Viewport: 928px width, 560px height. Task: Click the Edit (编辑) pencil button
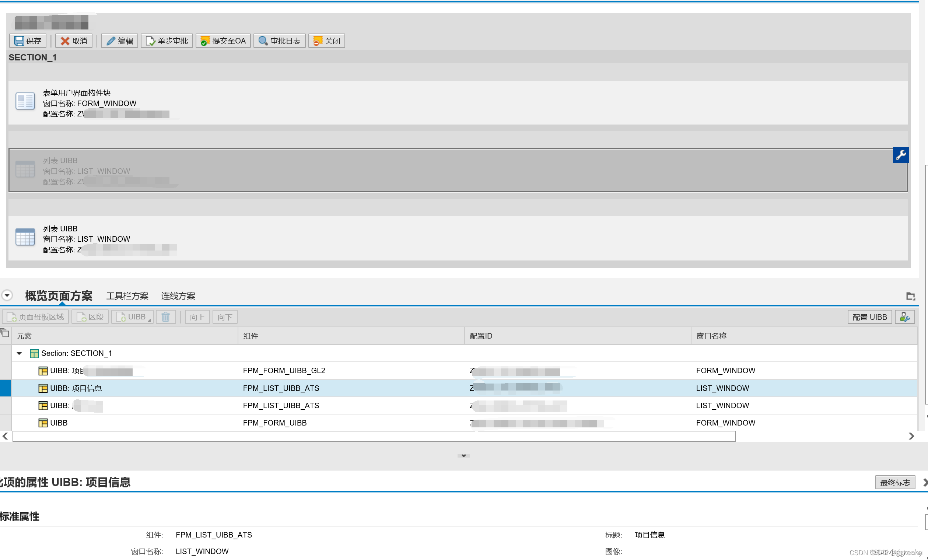tap(120, 41)
